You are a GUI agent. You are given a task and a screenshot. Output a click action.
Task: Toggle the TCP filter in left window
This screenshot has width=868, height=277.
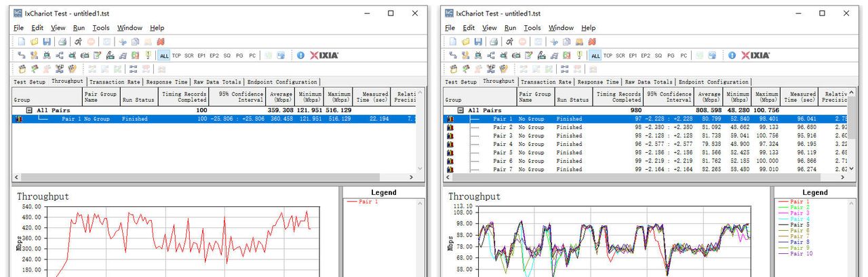point(176,56)
